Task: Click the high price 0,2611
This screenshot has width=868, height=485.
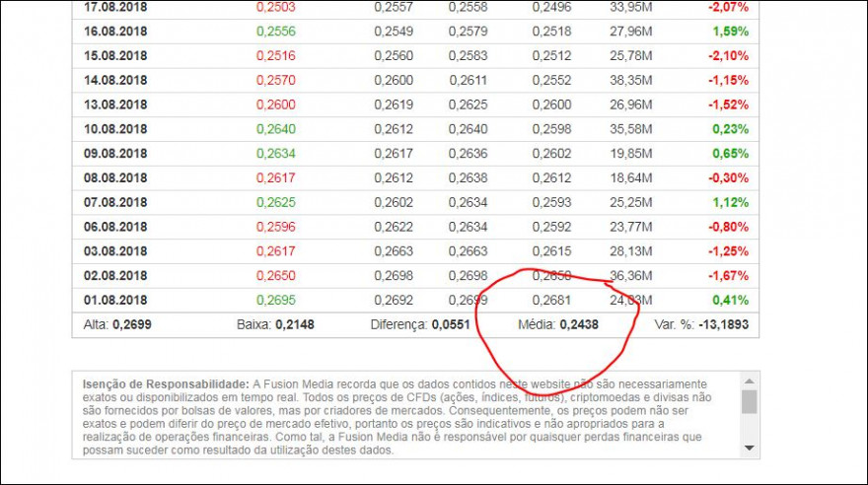Action: click(x=468, y=80)
